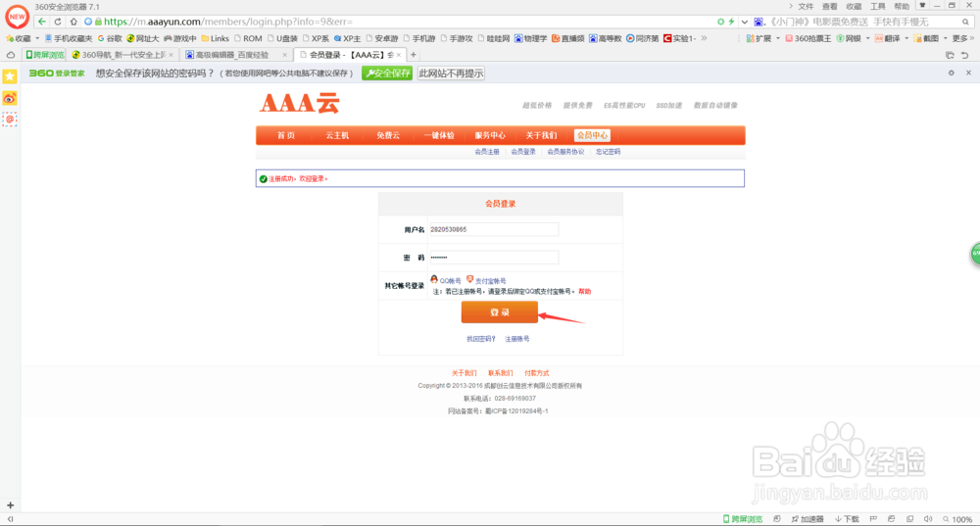
Task: Focus the 用户名 input field
Action: [x=493, y=229]
